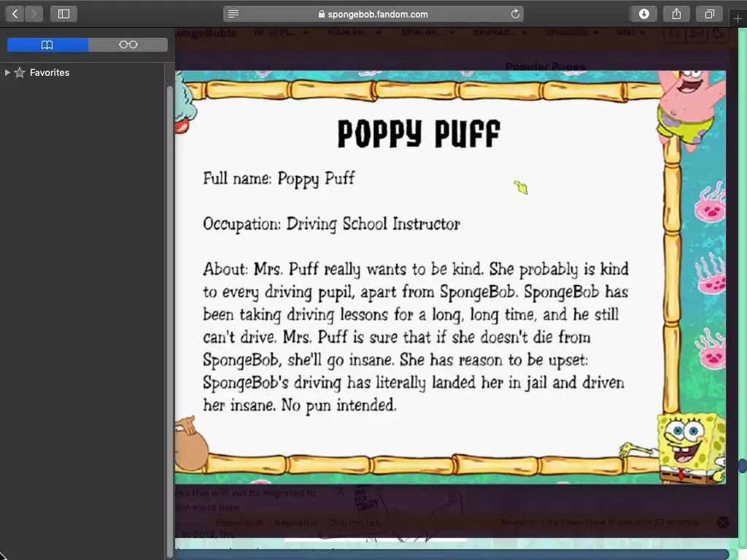Screen dimensions: 747x560
Task: Click the dimmed 'Newsletter' footer link
Action: coord(296,522)
